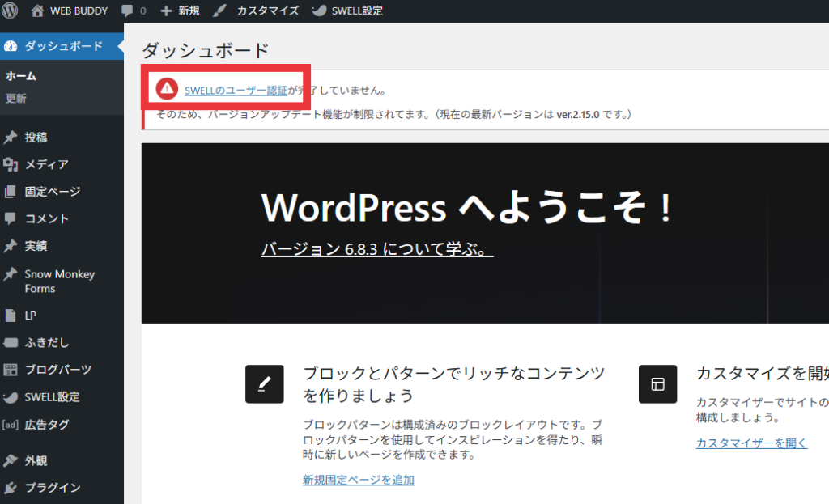Open バージョン 6.8.3 について学ぶ link
The image size is (829, 504).
[x=377, y=249]
